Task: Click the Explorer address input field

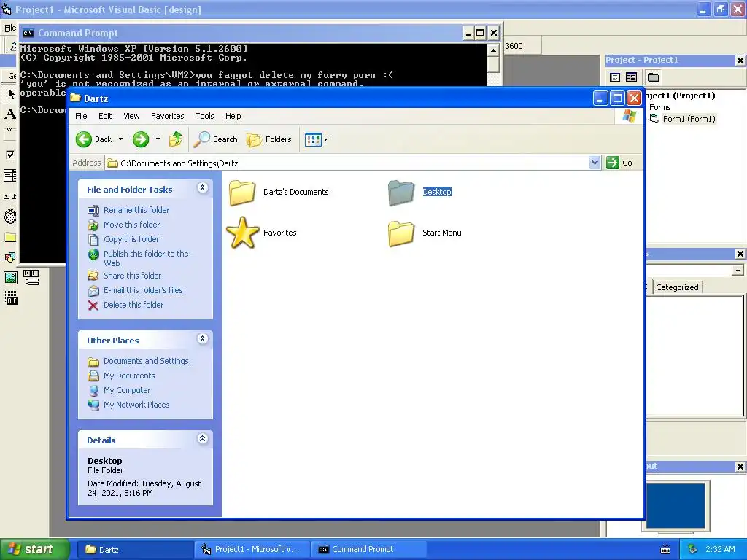Action: [x=347, y=163]
